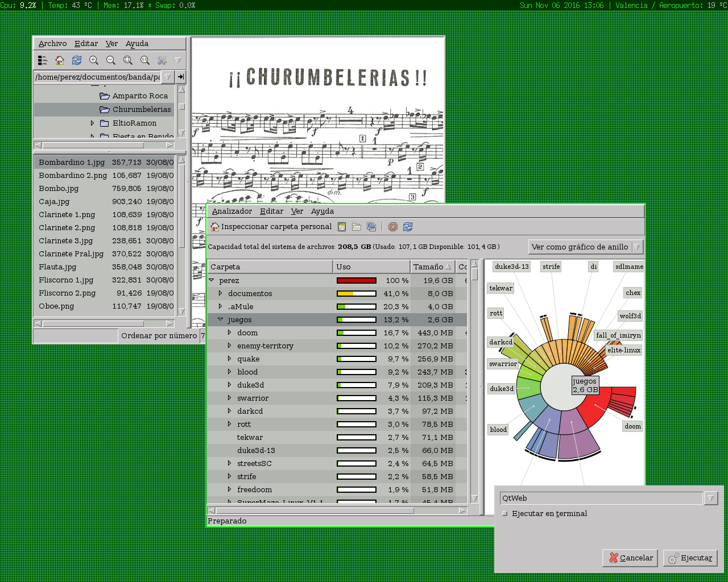Sort by the Carpeta column header
This screenshot has height=582, width=728.
tap(270, 267)
